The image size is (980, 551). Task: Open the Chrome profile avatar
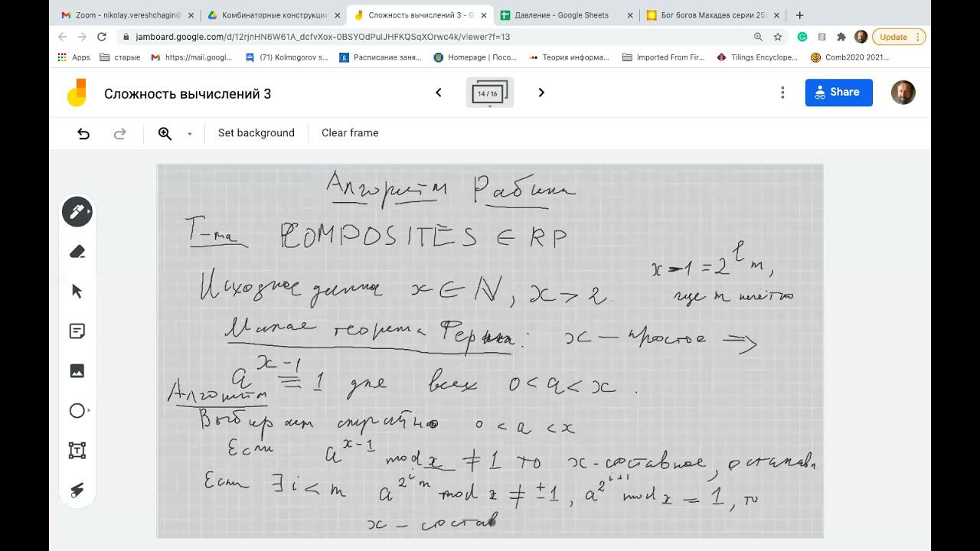[x=861, y=37]
